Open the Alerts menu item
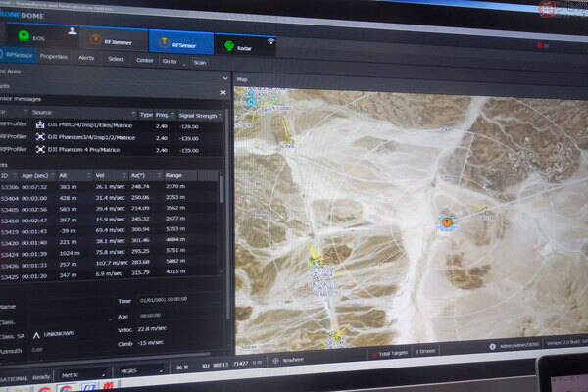Image resolution: width=588 pixels, height=392 pixels. tap(86, 58)
